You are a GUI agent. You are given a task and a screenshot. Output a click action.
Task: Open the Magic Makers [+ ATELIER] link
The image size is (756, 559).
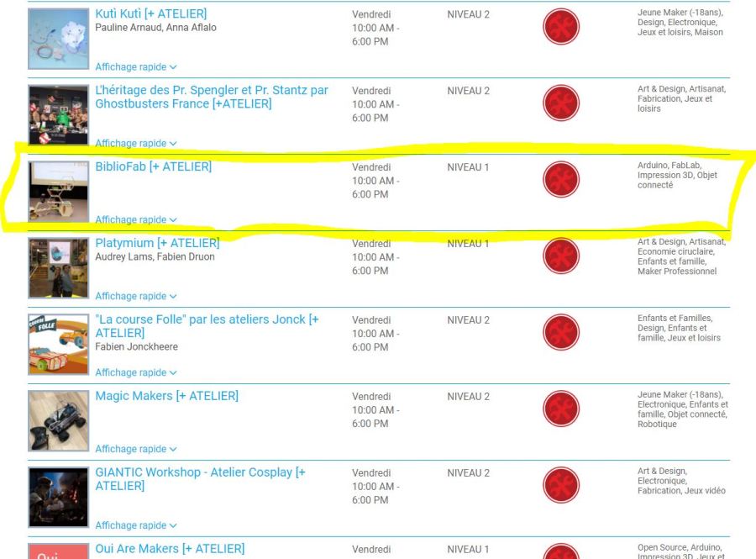pyautogui.click(x=166, y=396)
